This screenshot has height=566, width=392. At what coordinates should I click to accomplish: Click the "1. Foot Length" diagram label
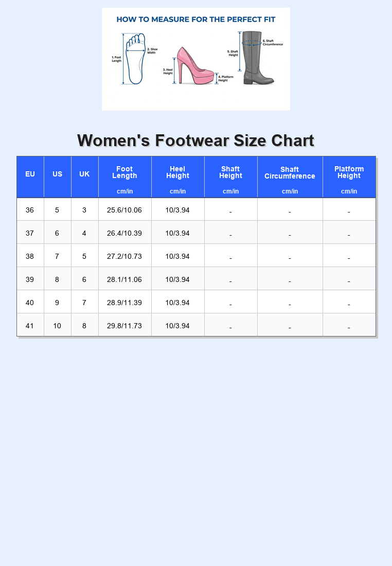117,59
